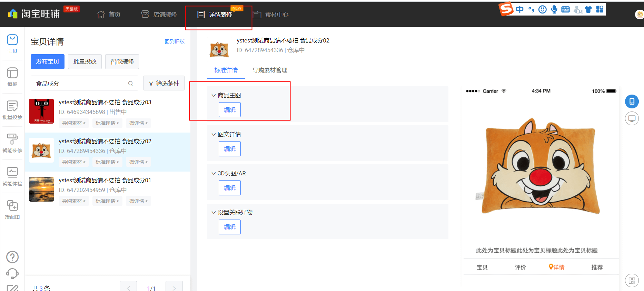Click the 食品成分 search input field
The width and height of the screenshot is (644, 291).
[85, 83]
